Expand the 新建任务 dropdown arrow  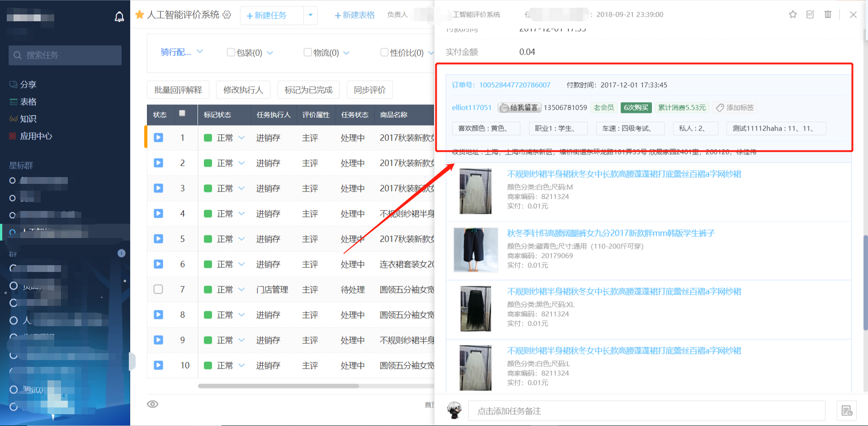(311, 15)
